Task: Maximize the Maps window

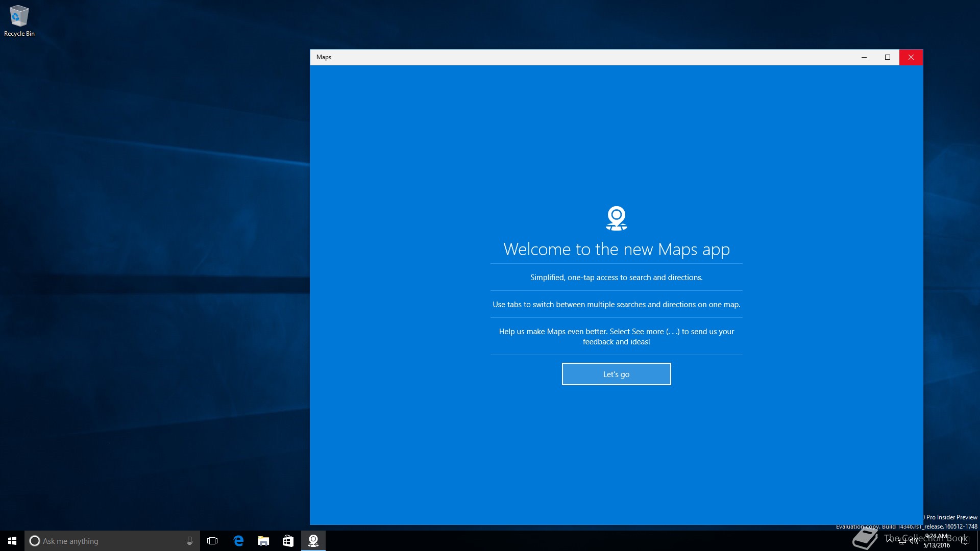Action: pyautogui.click(x=888, y=57)
